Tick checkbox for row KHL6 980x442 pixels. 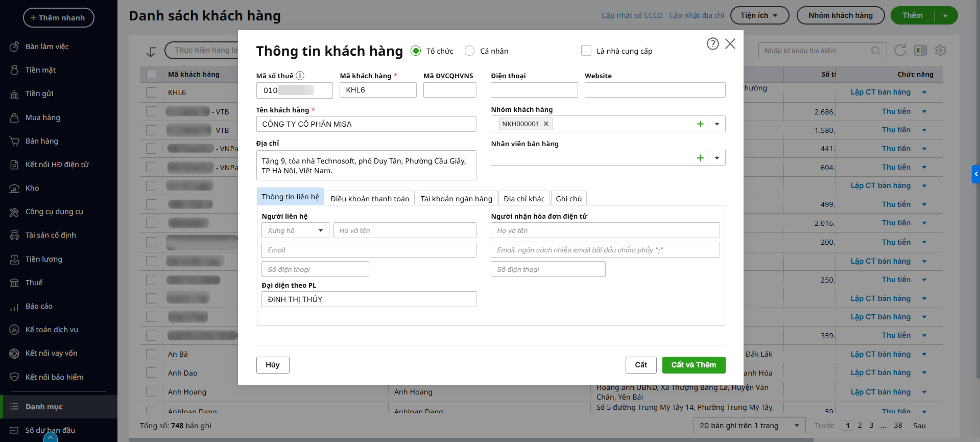(151, 92)
